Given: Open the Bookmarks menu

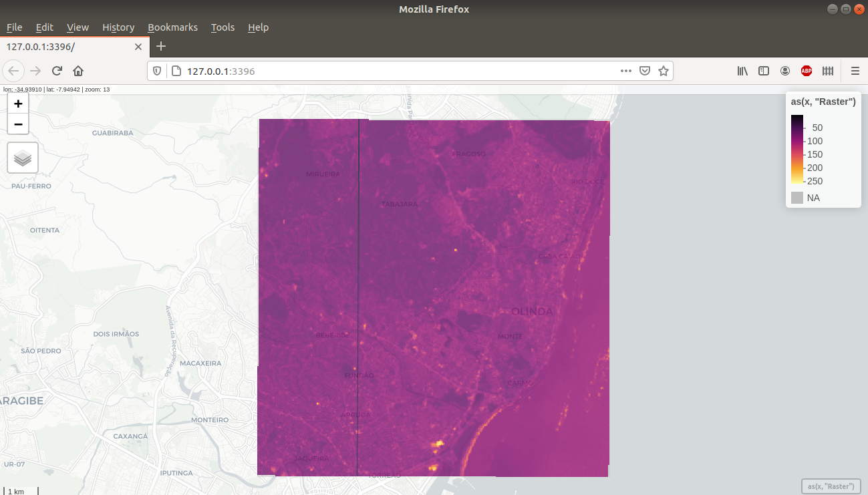Looking at the screenshot, I should click(x=172, y=27).
